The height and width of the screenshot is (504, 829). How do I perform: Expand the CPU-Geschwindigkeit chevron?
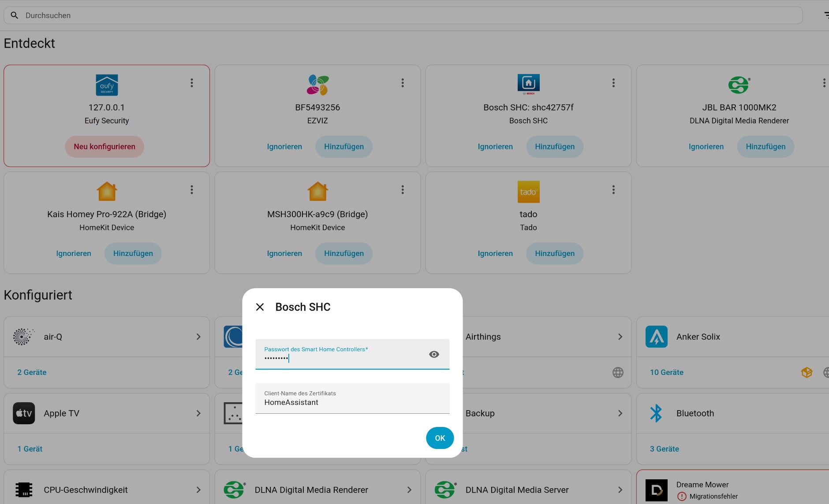pyautogui.click(x=198, y=490)
